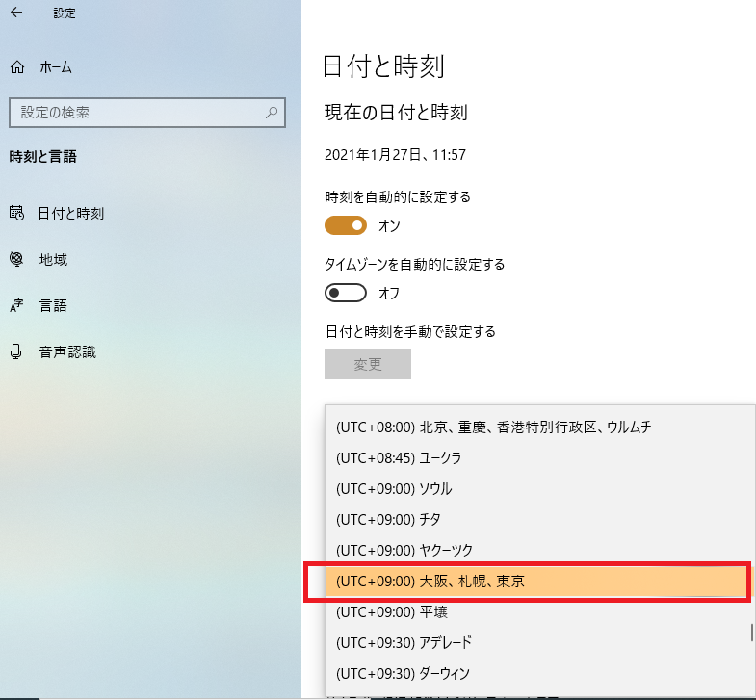Select the 日付と時刻 calendar icon

tap(16, 213)
